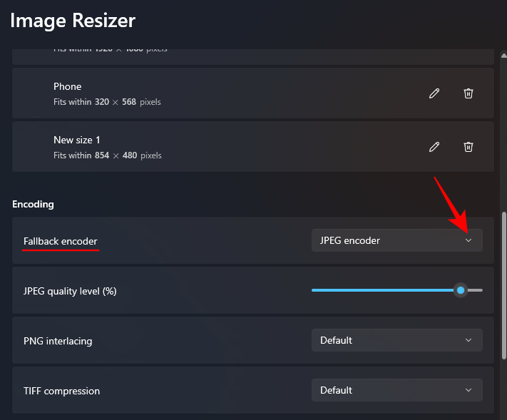Edit the Phone size preset
The image size is (507, 420).
click(x=434, y=93)
